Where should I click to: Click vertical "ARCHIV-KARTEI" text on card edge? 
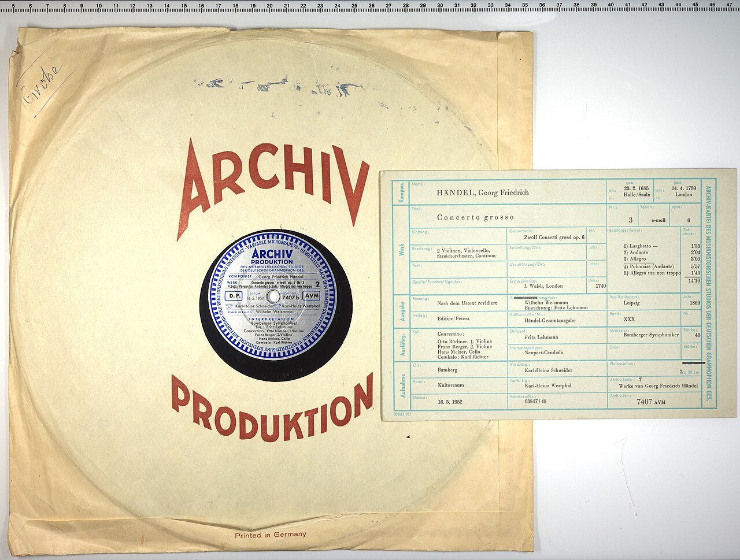pyautogui.click(x=708, y=204)
